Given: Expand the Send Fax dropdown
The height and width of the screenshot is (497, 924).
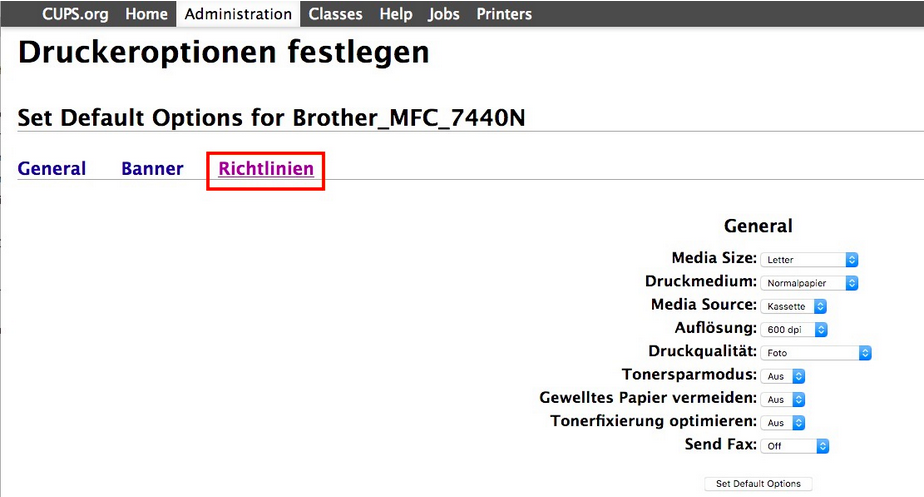Looking at the screenshot, I should 795,446.
